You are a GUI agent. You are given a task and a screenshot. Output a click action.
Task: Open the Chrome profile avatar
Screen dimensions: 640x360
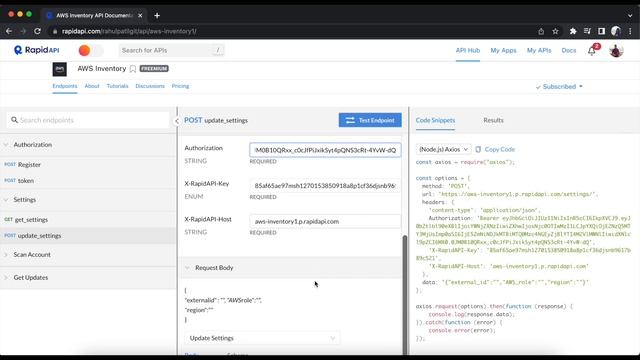[616, 31]
